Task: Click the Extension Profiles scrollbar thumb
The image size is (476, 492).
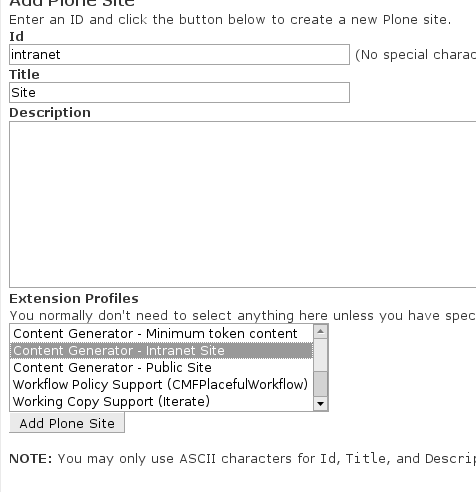Action: 321,384
